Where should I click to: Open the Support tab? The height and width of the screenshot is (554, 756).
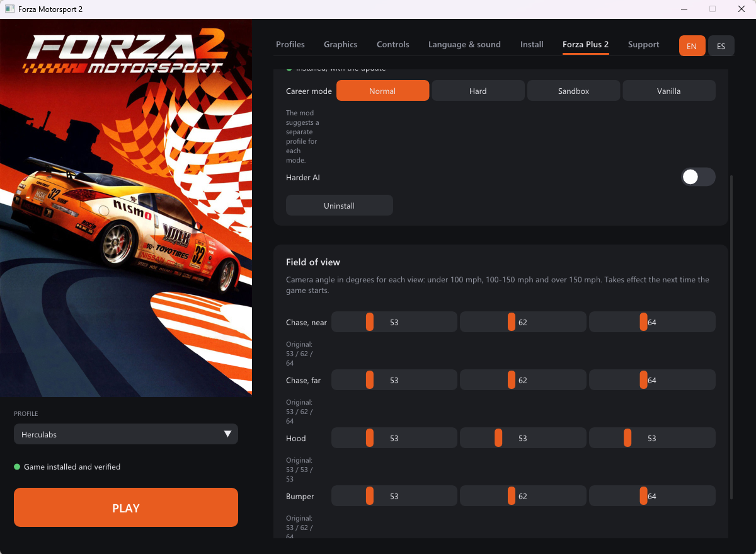(644, 44)
